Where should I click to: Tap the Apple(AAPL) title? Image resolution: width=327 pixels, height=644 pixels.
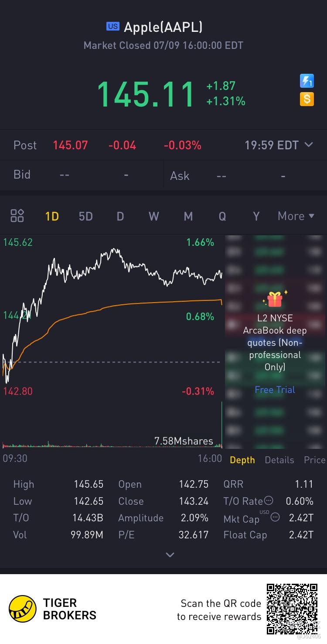point(163,27)
